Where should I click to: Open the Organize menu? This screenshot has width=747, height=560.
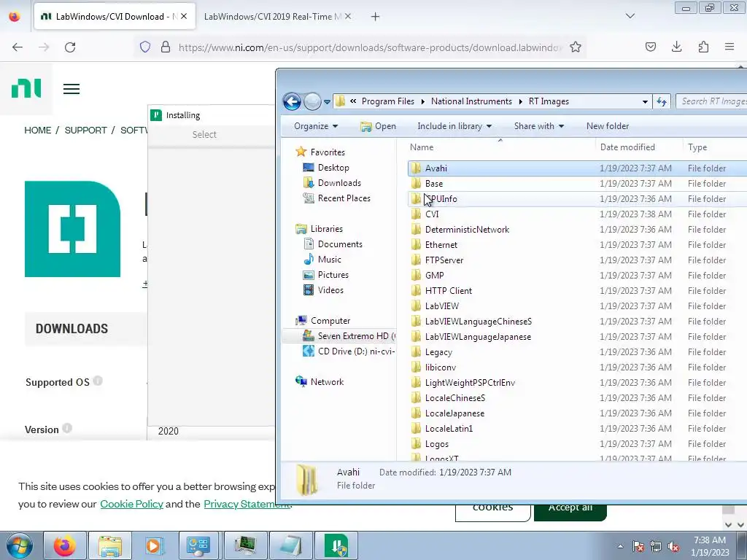(x=316, y=126)
